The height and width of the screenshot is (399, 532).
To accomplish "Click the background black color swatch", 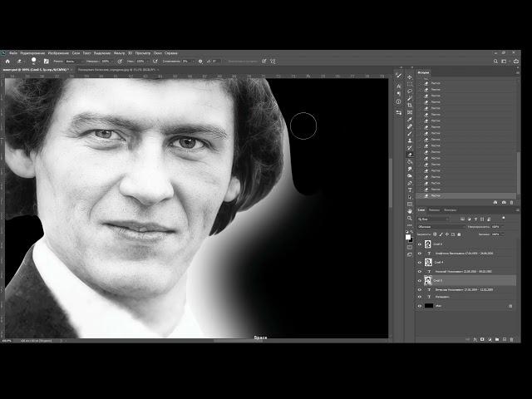I will click(x=411, y=239).
